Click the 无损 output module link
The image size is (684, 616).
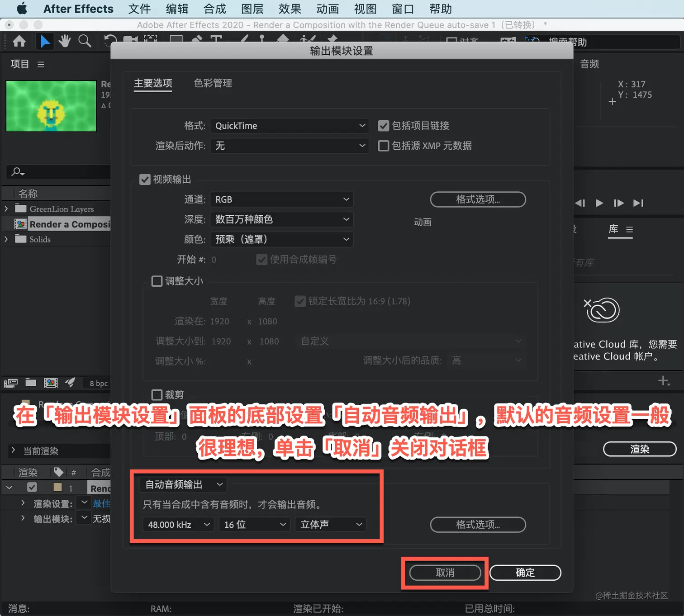click(x=101, y=519)
